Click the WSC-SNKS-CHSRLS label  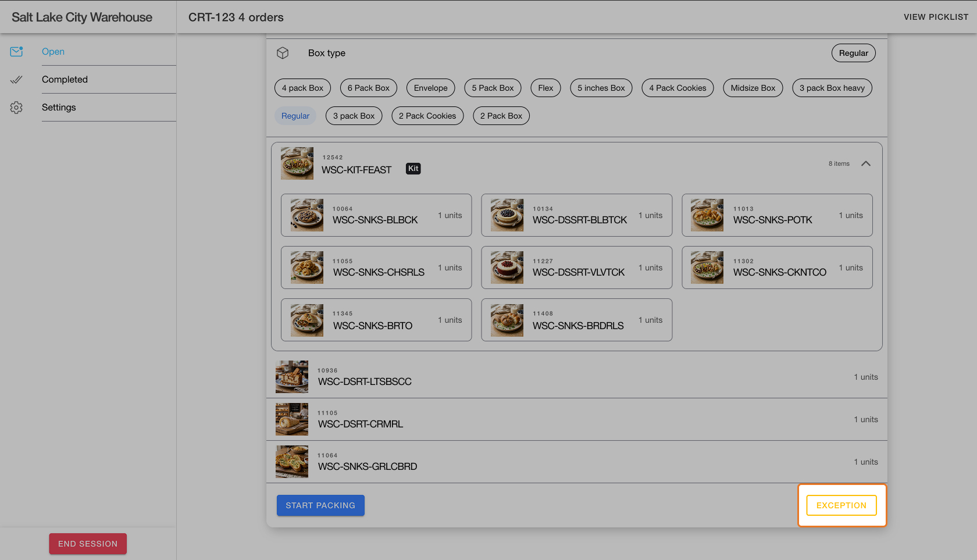(379, 272)
